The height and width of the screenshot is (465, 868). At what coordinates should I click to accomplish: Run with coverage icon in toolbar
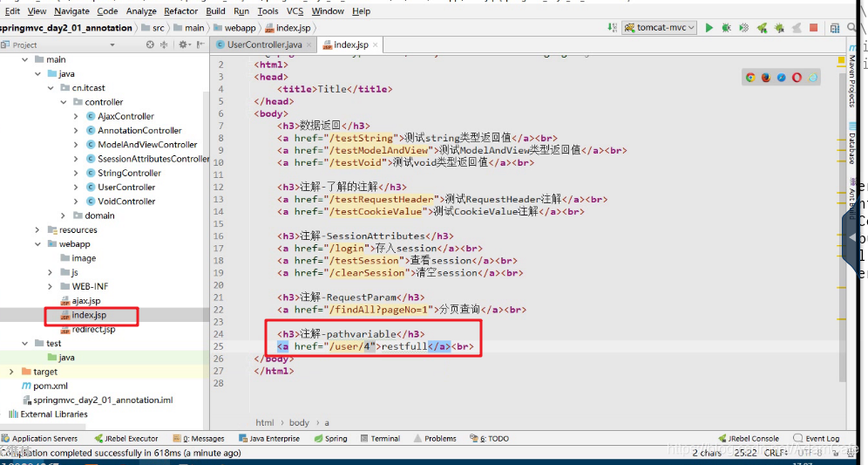click(x=744, y=28)
